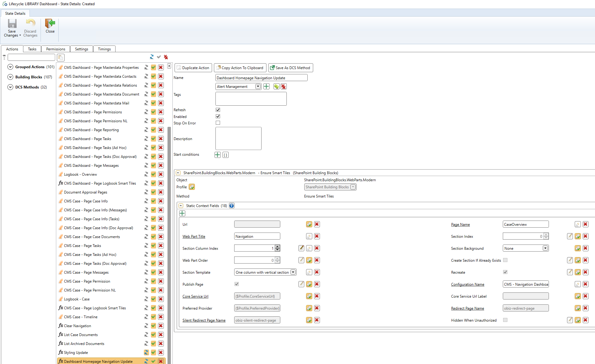Collapse the Ensure Smart Tiles section
Screen dimensions: 595x364
[x=178, y=173]
